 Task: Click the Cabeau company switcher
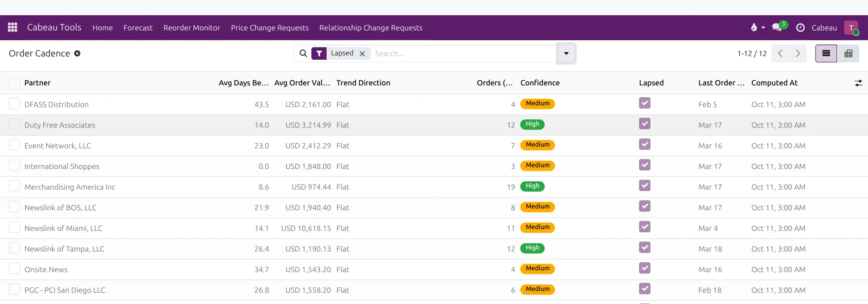pos(824,28)
